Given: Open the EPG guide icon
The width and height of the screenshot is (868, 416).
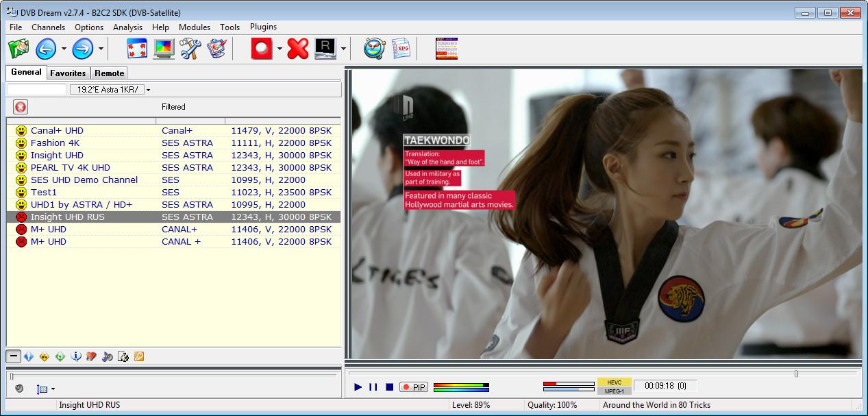Looking at the screenshot, I should [401, 49].
